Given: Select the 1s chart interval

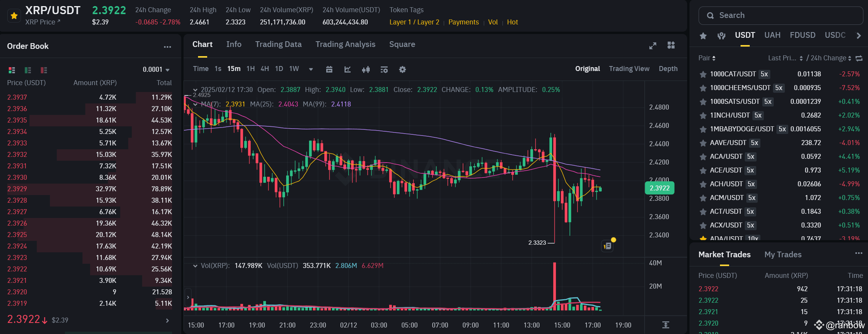Looking at the screenshot, I should click(218, 69).
